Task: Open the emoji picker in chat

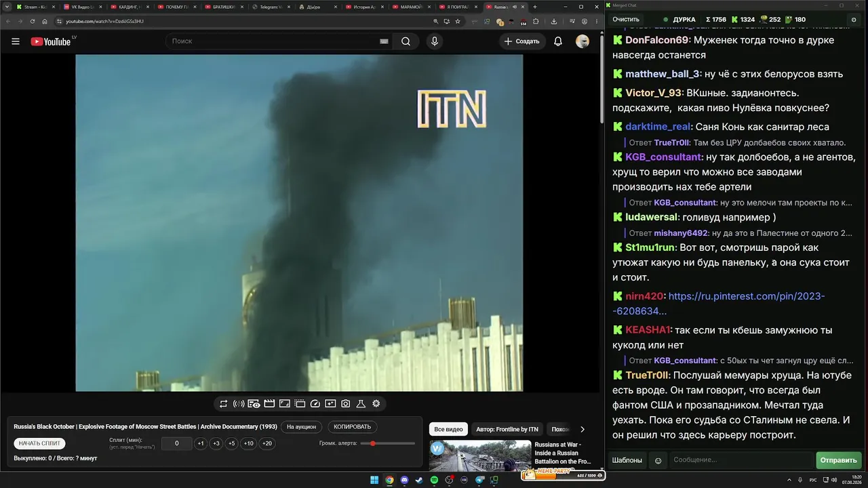Action: click(658, 460)
